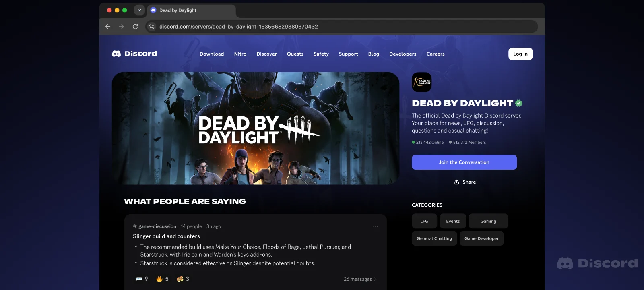The width and height of the screenshot is (644, 290).
Task: Select the Gaming category tag
Action: pyautogui.click(x=488, y=221)
